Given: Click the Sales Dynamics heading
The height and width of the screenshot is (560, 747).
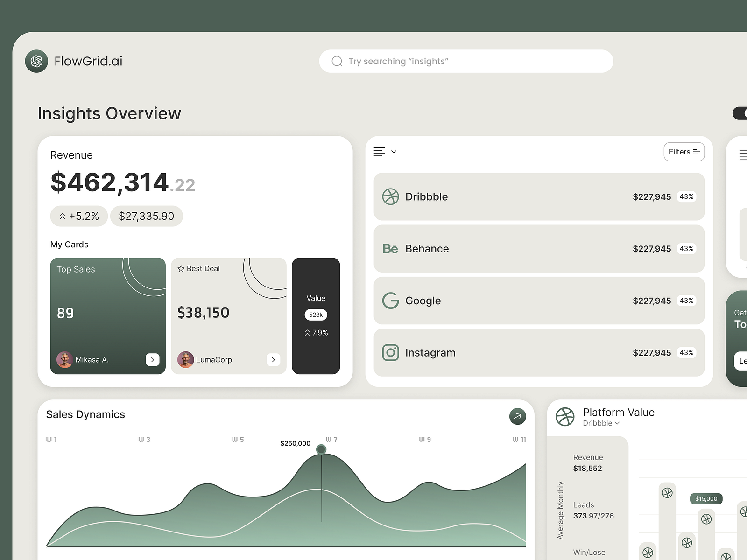Looking at the screenshot, I should click(x=85, y=414).
